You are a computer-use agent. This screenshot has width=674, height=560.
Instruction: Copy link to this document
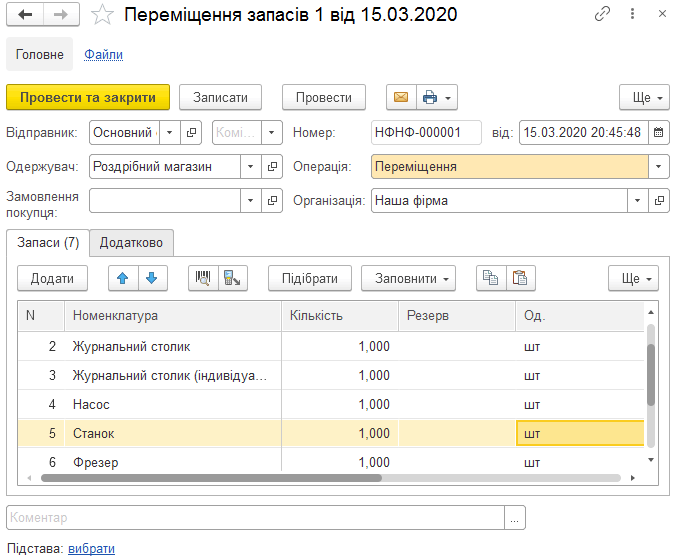tap(602, 14)
